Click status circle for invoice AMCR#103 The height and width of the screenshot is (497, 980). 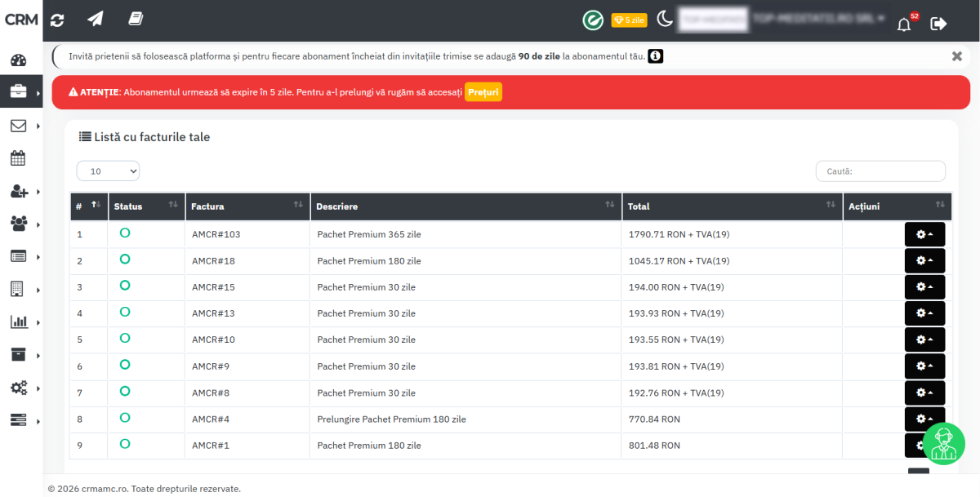[x=125, y=233]
